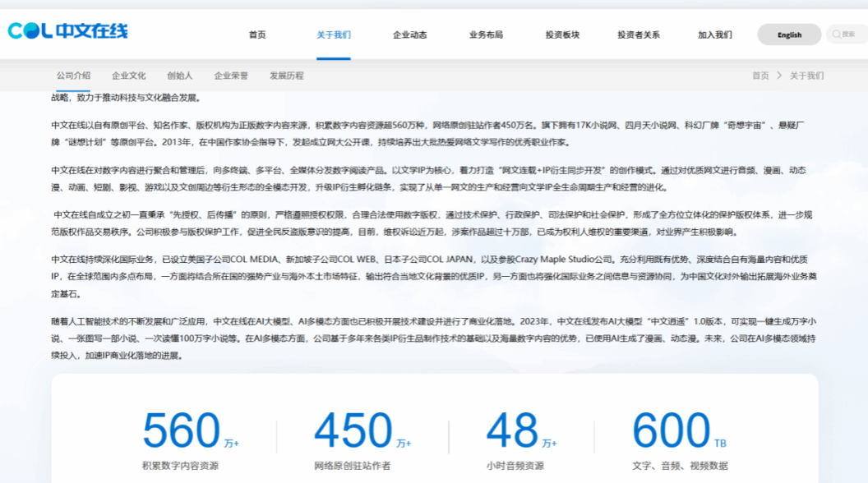The image size is (868, 483).
Task: Click the COL 中文在线 logo
Action: point(67,31)
